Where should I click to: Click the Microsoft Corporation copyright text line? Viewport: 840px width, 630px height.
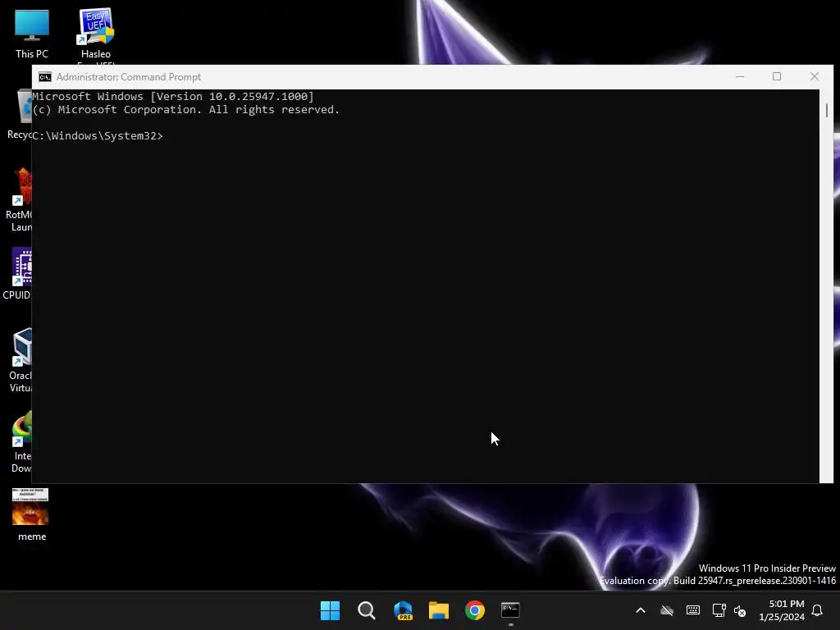click(186, 109)
